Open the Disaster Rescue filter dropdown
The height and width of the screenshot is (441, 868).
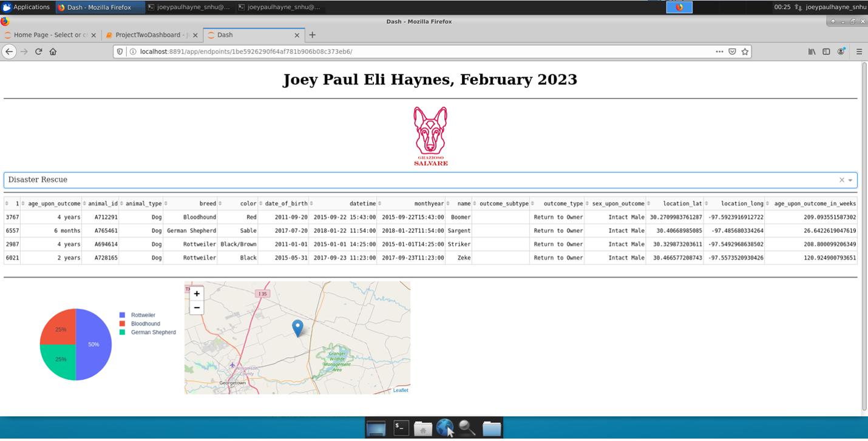(850, 180)
